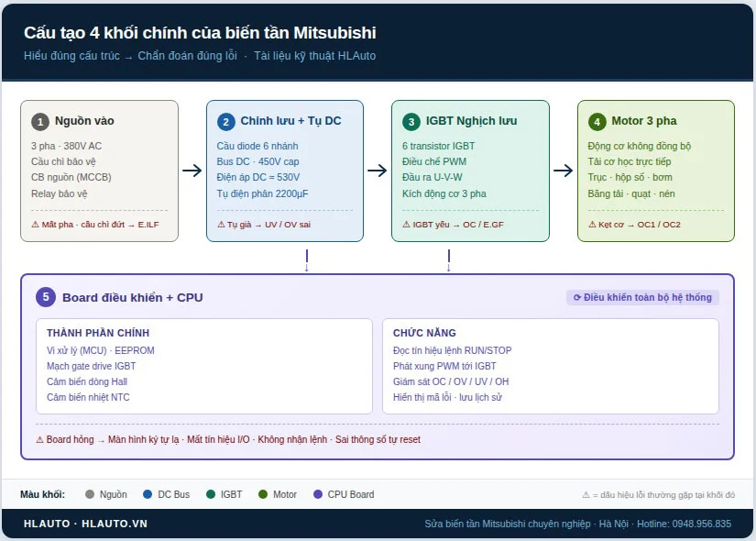Click the text 3 pha · 380V AC
Viewport: 756px width, 541px height.
coord(67,146)
